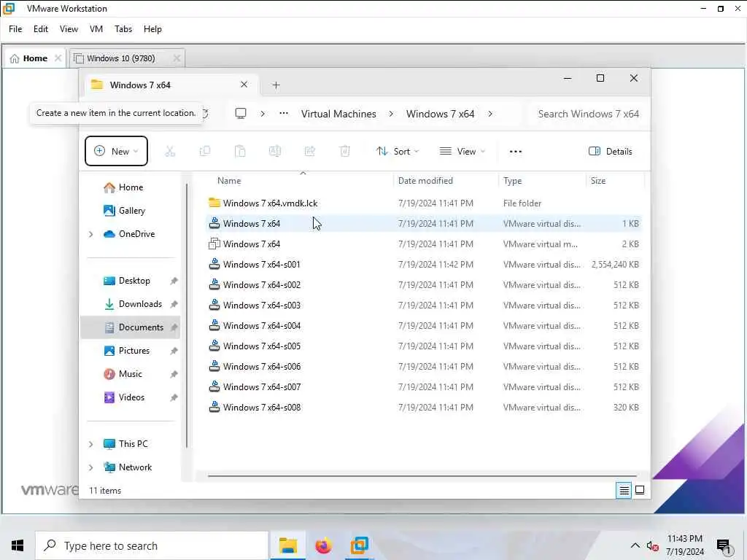Open the Music quick access folder
This screenshot has width=747, height=560.
123,374
